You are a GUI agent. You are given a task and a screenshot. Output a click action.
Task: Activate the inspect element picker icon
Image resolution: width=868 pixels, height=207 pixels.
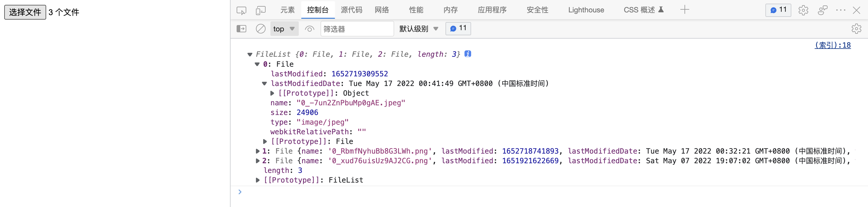[x=241, y=11]
